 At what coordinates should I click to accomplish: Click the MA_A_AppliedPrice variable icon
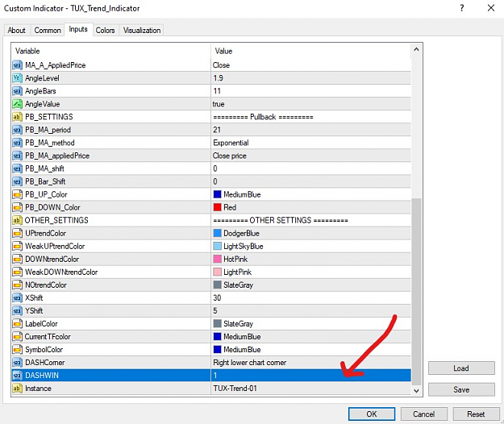pos(18,65)
